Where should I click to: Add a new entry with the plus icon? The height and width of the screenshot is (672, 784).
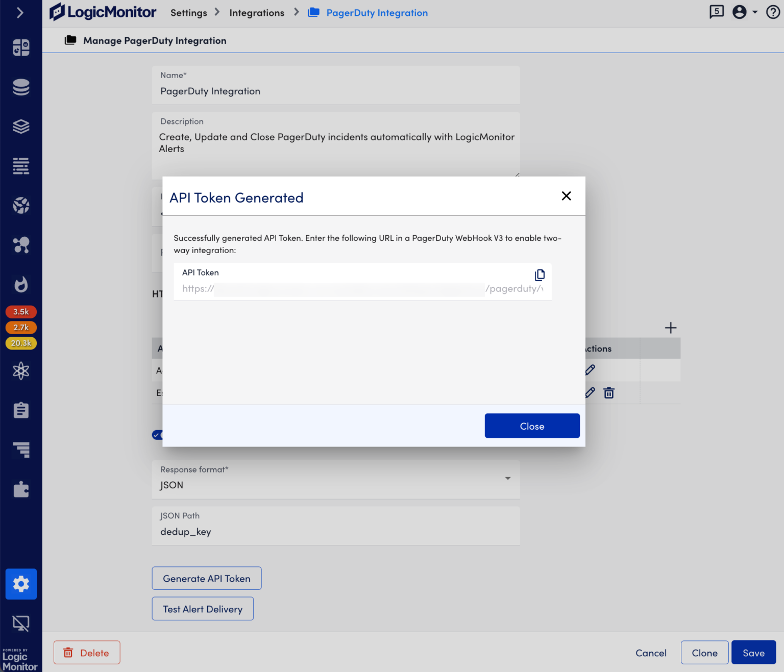(x=671, y=328)
